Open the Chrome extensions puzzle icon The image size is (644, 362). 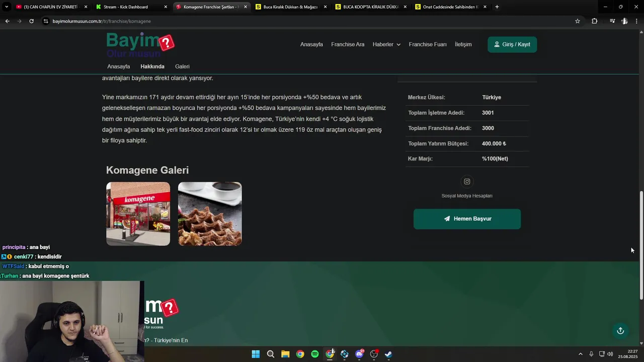594,21
